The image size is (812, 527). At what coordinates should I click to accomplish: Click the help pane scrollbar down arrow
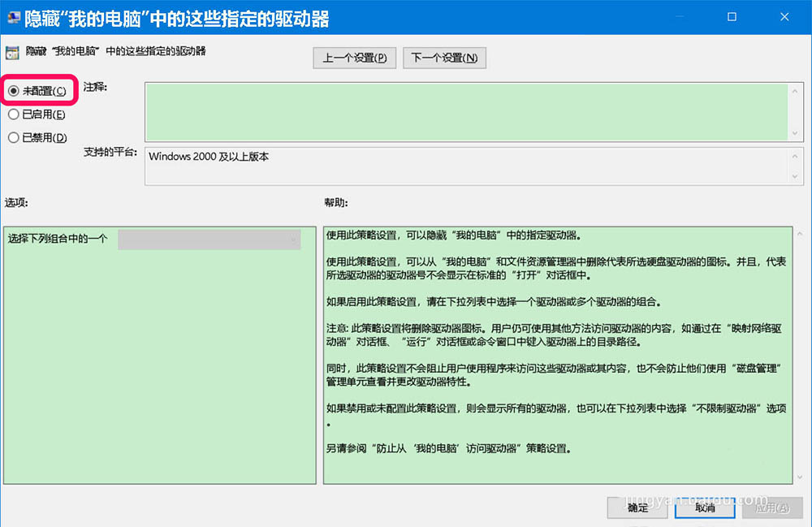(800, 477)
